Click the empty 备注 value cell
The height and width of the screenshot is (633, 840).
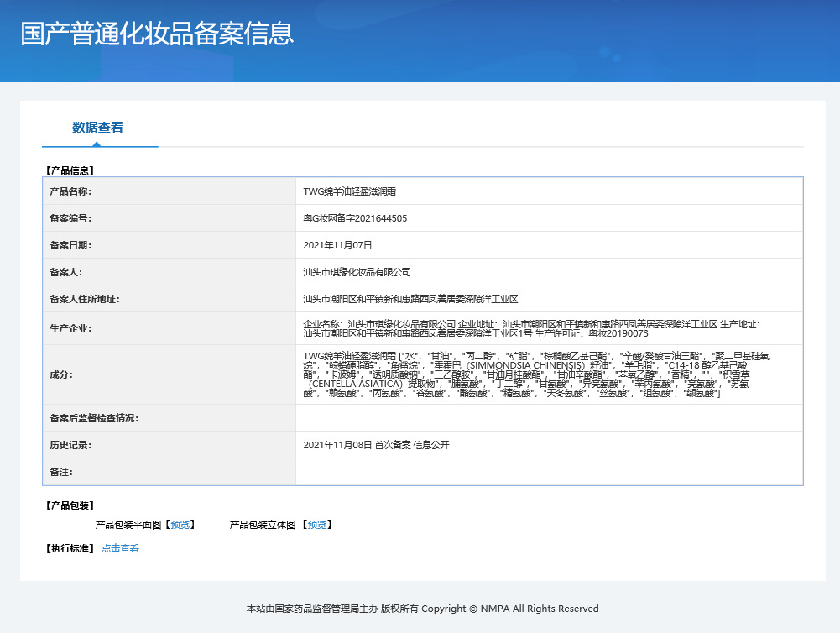pos(549,472)
